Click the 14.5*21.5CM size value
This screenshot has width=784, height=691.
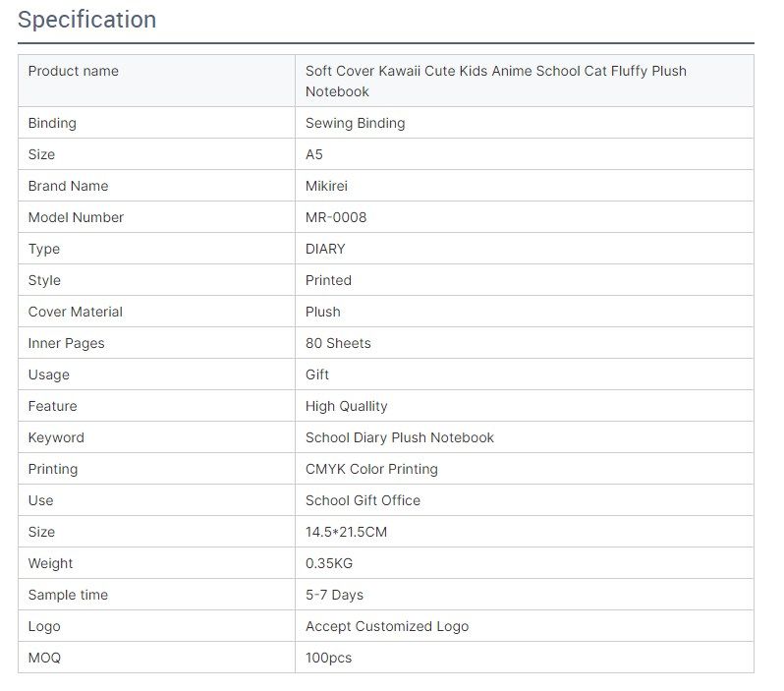click(347, 532)
